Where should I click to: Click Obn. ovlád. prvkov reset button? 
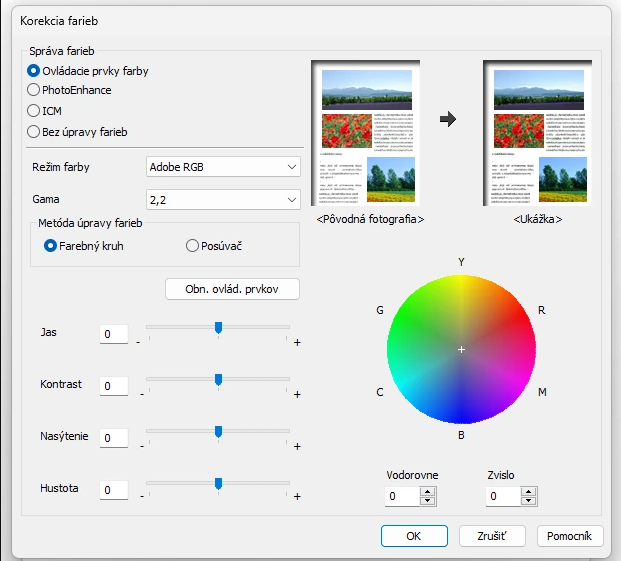coord(232,289)
